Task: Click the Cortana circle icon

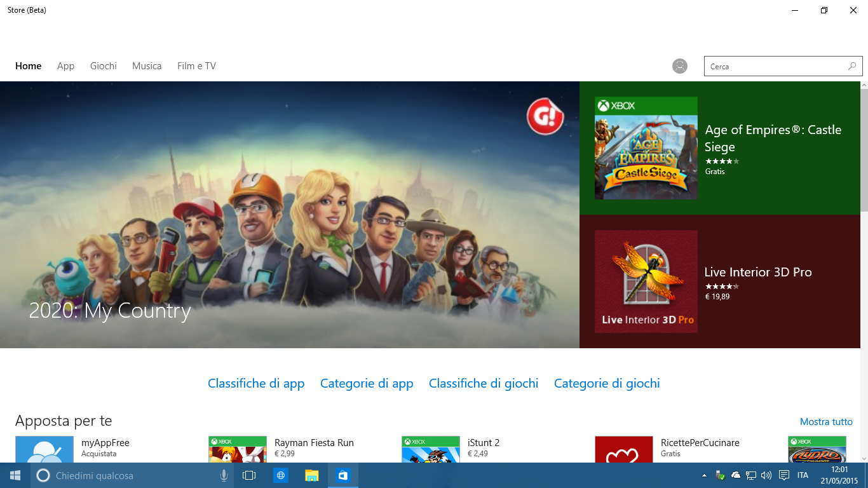Action: click(x=43, y=475)
